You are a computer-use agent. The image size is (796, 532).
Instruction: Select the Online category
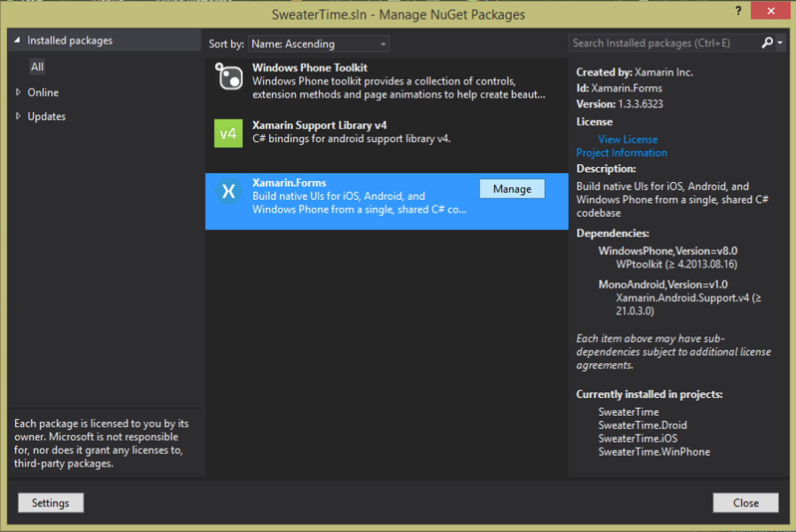click(x=43, y=92)
